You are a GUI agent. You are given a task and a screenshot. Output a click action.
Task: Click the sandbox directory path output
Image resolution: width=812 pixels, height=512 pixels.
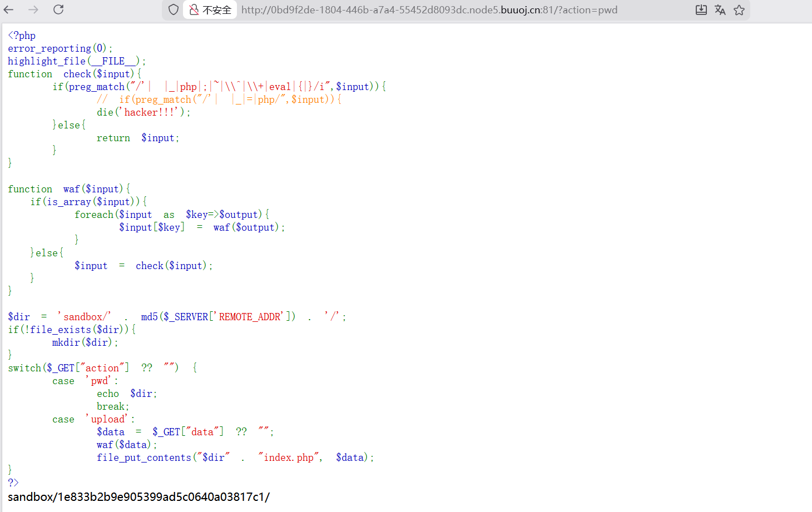point(138,497)
